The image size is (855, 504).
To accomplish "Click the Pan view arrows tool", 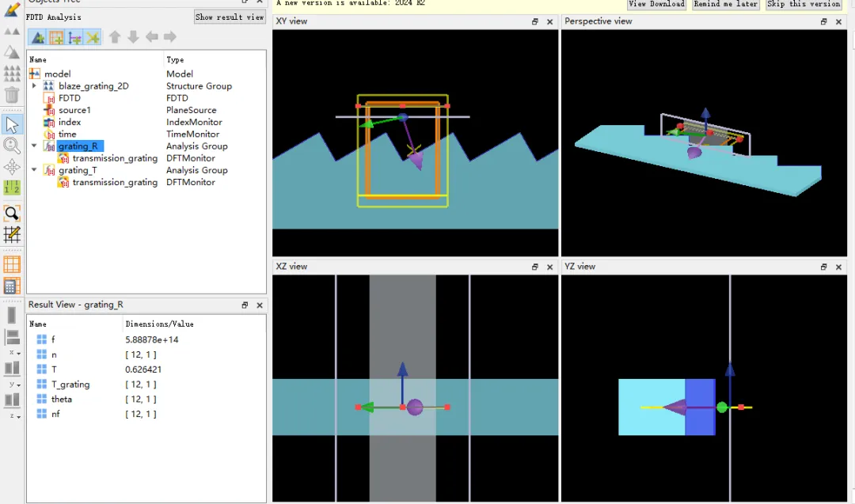I will [12, 167].
